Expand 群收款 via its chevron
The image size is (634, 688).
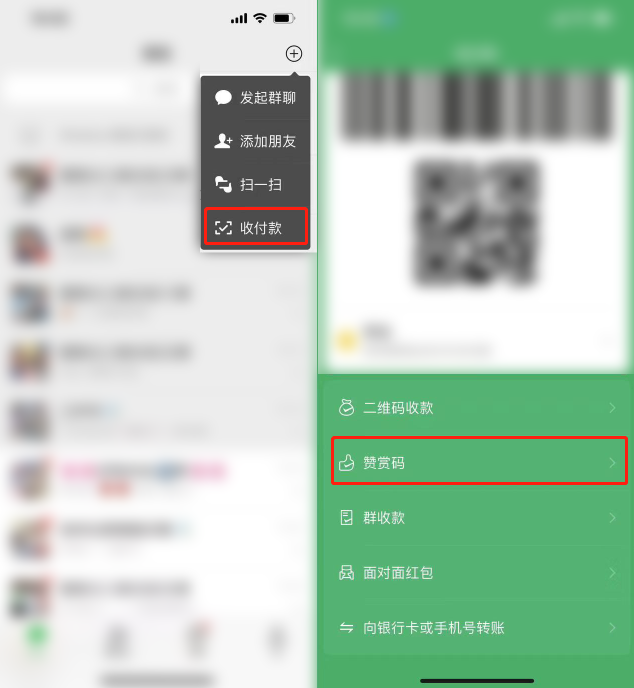point(613,518)
